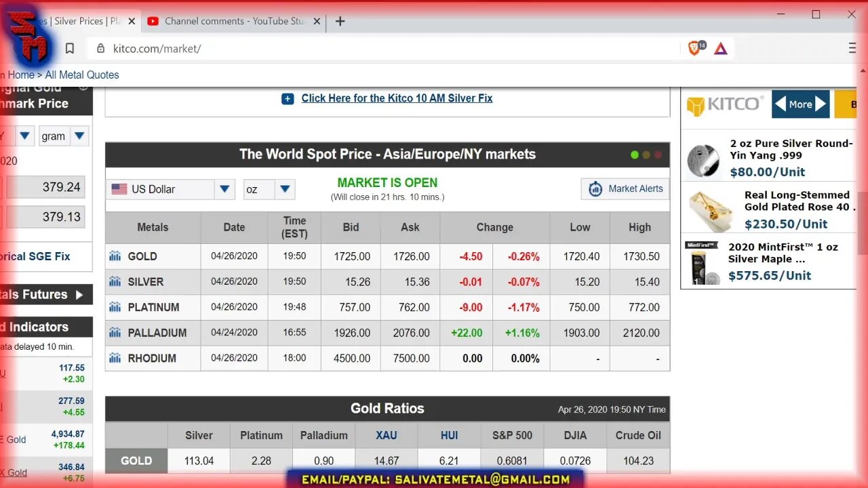Image resolution: width=868 pixels, height=488 pixels.
Task: Close the YouTube Studio tab
Action: pyautogui.click(x=317, y=21)
